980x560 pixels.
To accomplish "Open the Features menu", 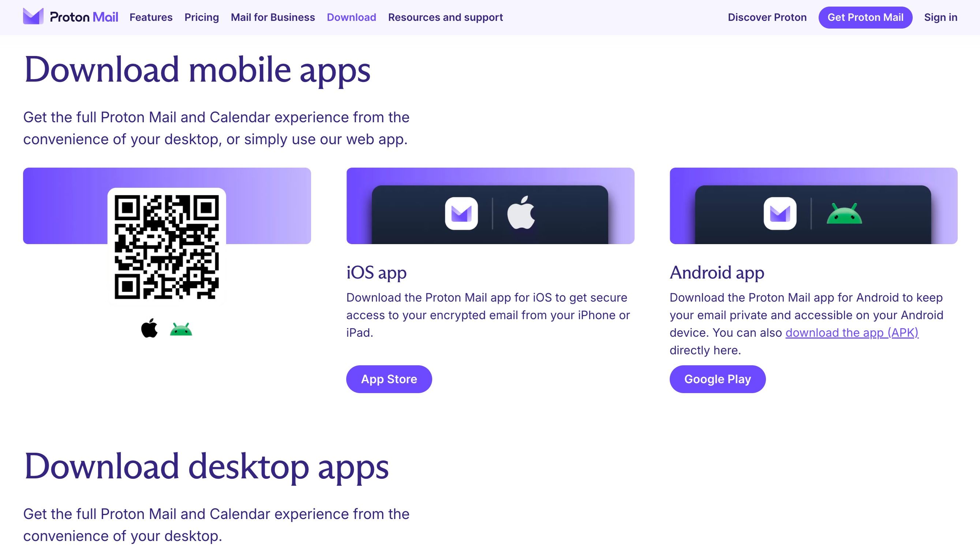I will point(151,17).
